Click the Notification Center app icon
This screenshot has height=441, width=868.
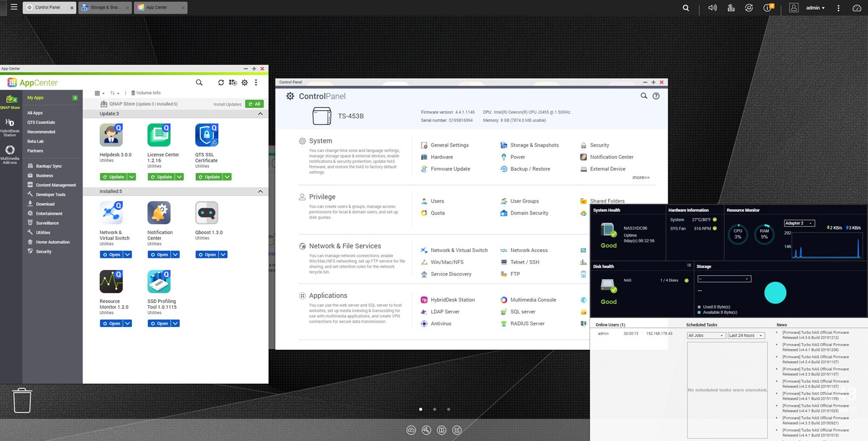(159, 213)
